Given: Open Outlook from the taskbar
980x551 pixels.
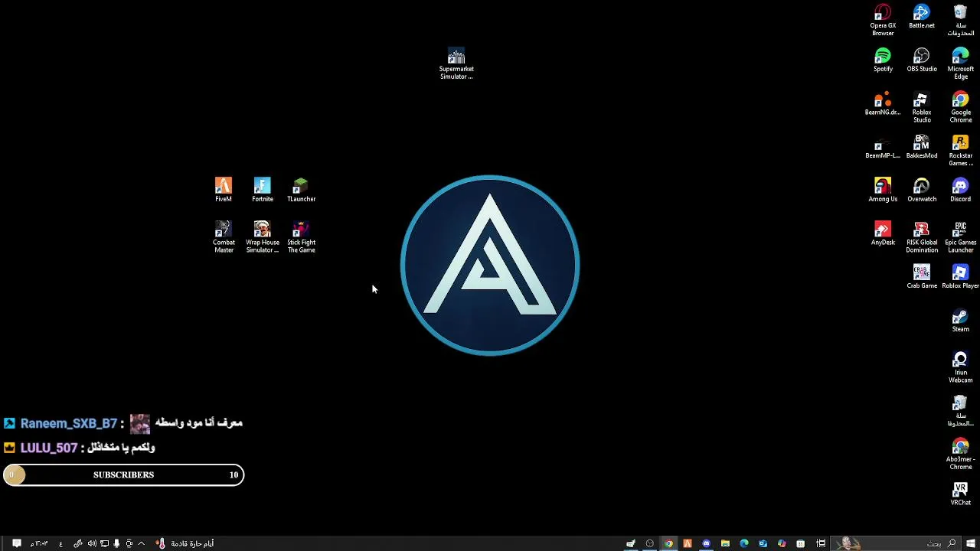Looking at the screenshot, I should pos(763,543).
